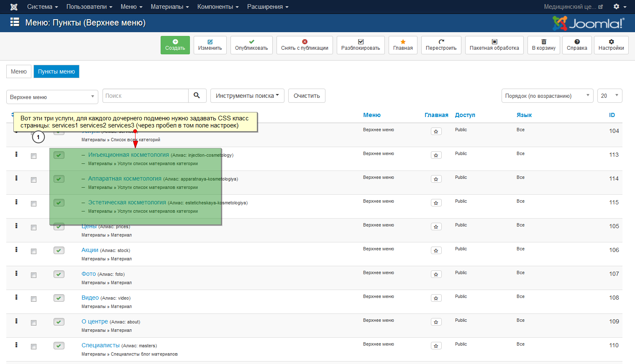Switch to the Меню tab
Image resolution: width=635 pixels, height=364 pixels.
(x=19, y=71)
